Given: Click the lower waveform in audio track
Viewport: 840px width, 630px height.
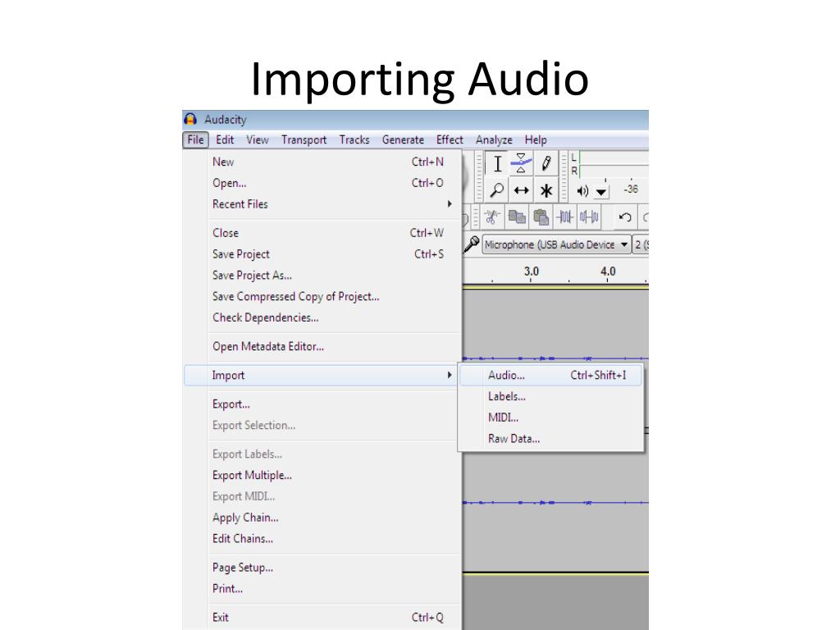Looking at the screenshot, I should (555, 503).
